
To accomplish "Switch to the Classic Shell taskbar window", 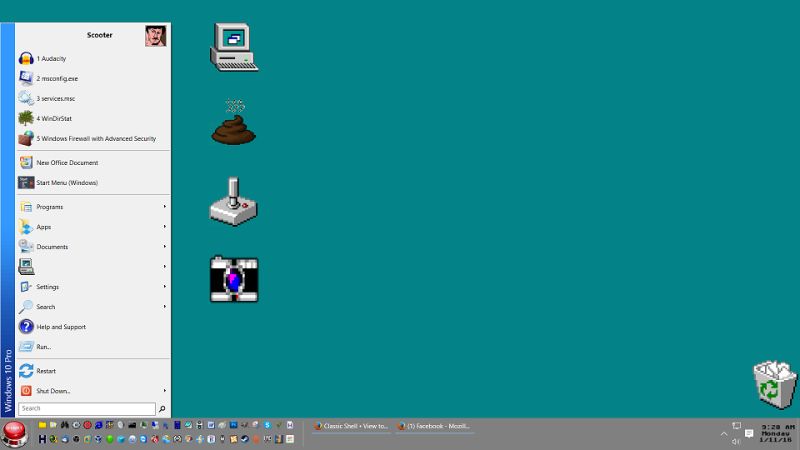I will pyautogui.click(x=351, y=426).
